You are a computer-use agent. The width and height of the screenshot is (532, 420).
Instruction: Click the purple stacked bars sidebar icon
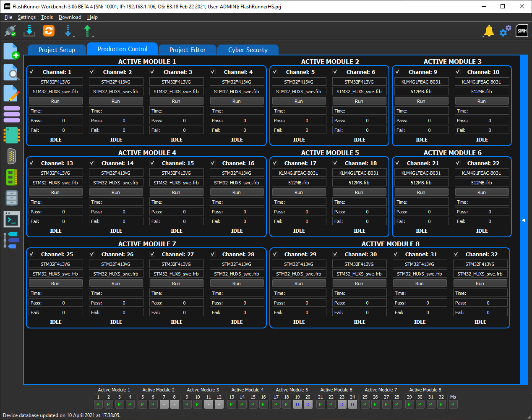click(x=11, y=114)
